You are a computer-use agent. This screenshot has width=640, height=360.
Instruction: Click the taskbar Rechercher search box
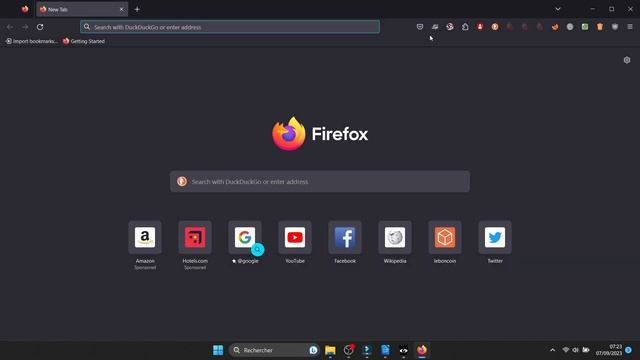pyautogui.click(x=274, y=350)
